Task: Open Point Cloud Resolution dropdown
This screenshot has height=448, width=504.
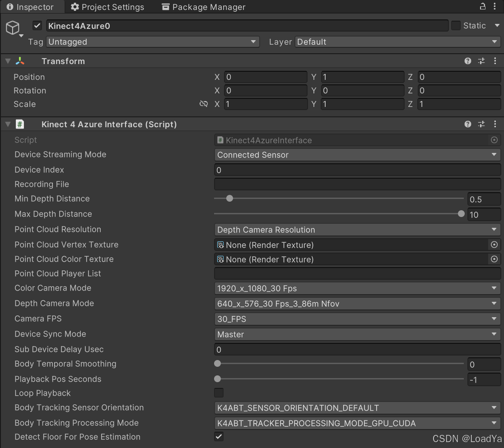Action: (357, 230)
